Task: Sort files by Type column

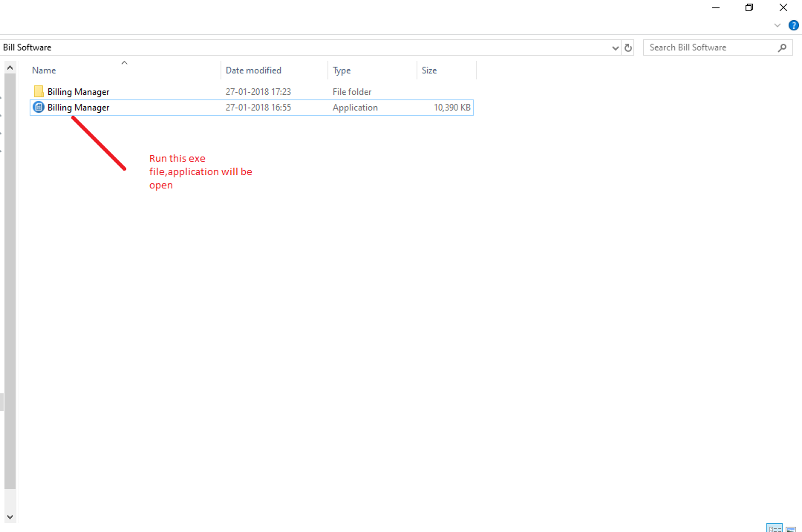Action: (x=372, y=70)
